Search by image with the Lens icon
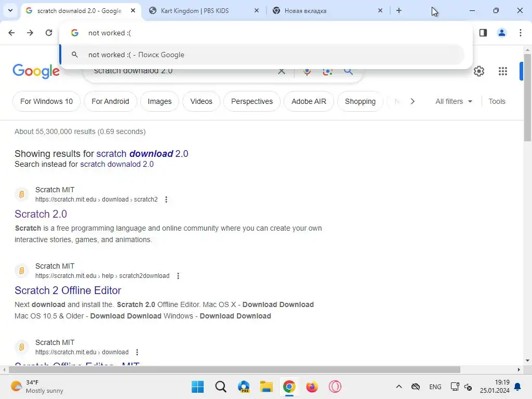The width and height of the screenshot is (532, 399). coord(327,72)
